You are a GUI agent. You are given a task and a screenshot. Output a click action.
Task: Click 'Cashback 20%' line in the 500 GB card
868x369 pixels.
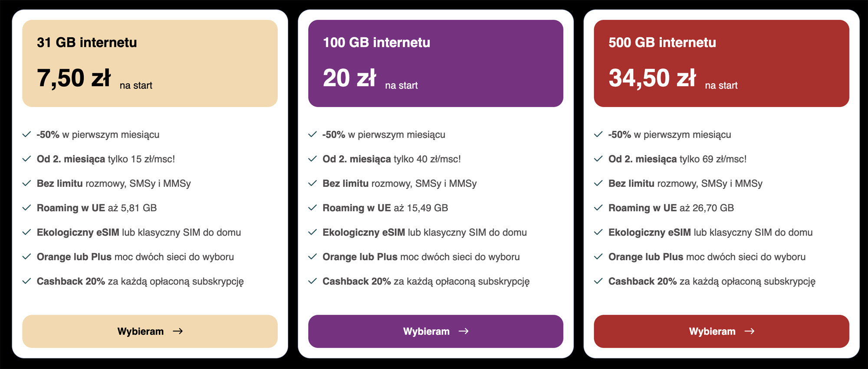pyautogui.click(x=712, y=281)
